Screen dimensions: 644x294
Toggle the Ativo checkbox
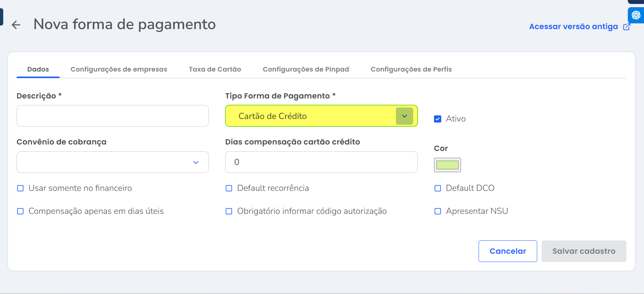click(438, 119)
